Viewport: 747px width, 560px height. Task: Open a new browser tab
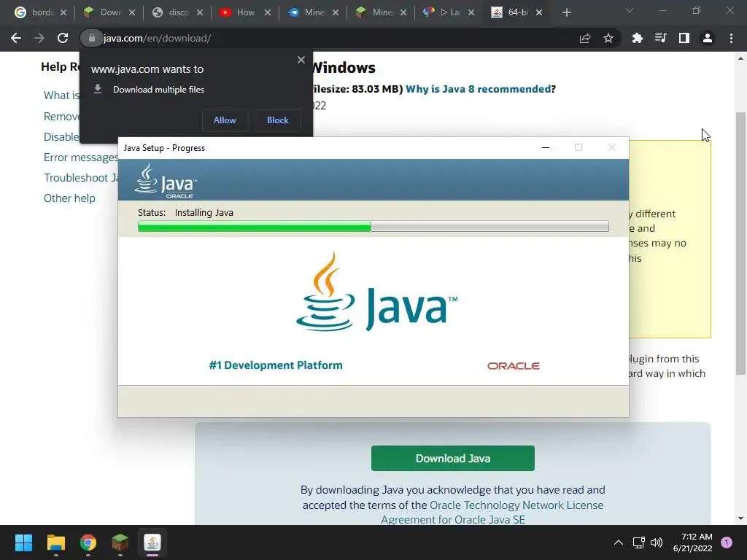click(566, 12)
